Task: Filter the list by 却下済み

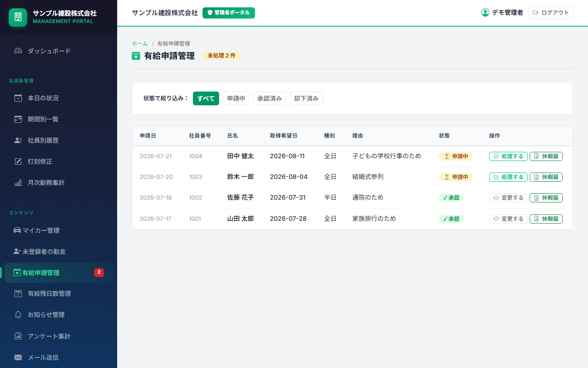Action: [306, 98]
